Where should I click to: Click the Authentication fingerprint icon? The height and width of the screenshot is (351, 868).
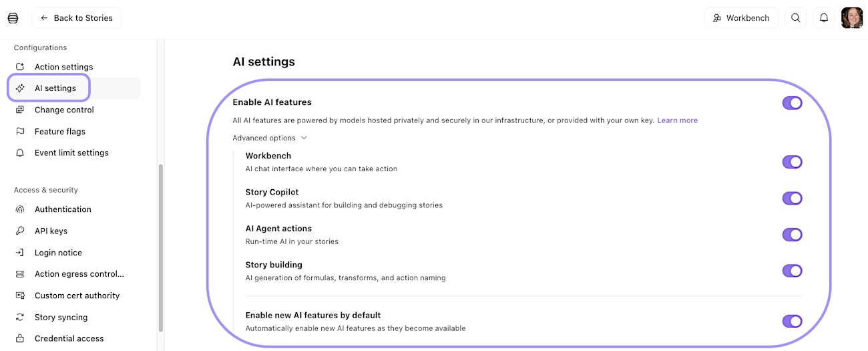[20, 209]
